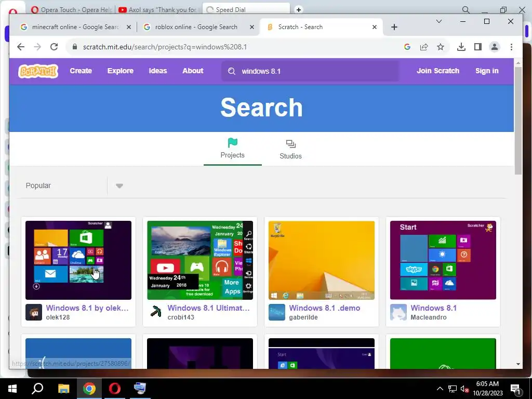Click Windows 8.1 Ultimat... title link
This screenshot has width=532, height=399.
[209, 308]
